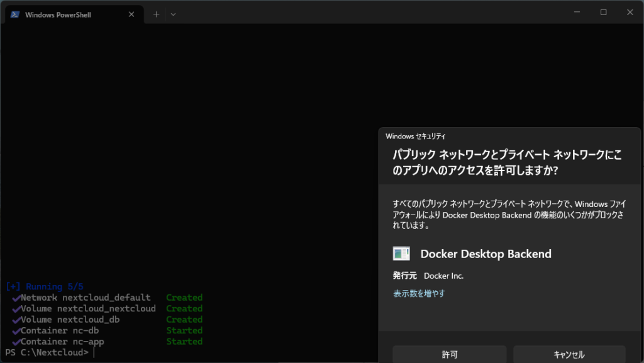Focus the PS C:\Nextcloud> command prompt
The image size is (644, 363).
(93, 352)
